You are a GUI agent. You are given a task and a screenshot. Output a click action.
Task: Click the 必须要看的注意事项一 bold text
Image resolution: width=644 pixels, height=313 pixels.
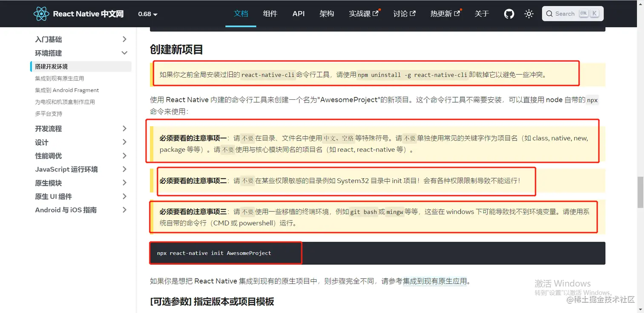click(193, 138)
